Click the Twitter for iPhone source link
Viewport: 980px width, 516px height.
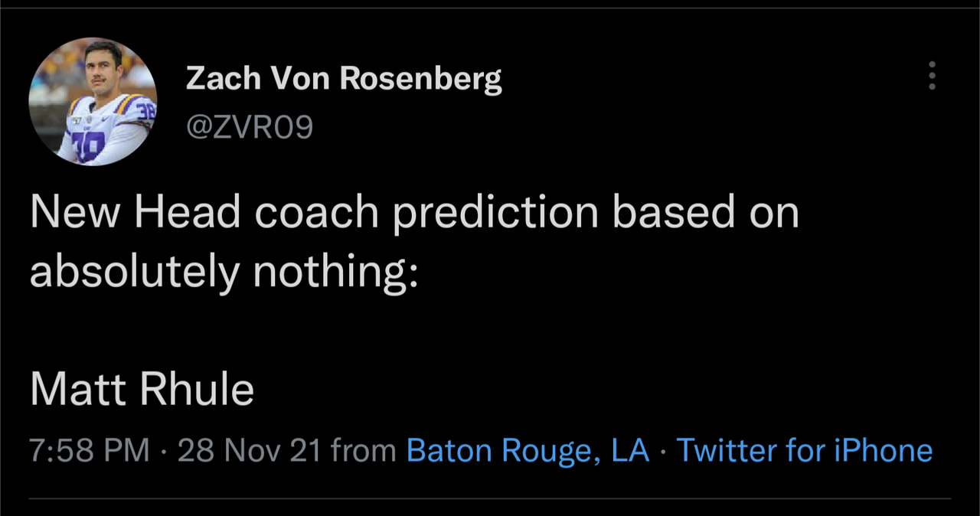(x=805, y=450)
